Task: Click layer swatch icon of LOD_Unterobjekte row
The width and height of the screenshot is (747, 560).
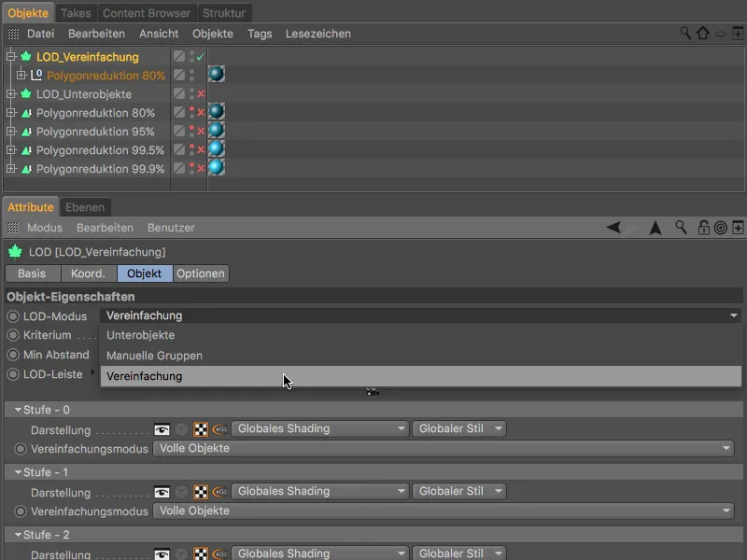Action: click(179, 93)
